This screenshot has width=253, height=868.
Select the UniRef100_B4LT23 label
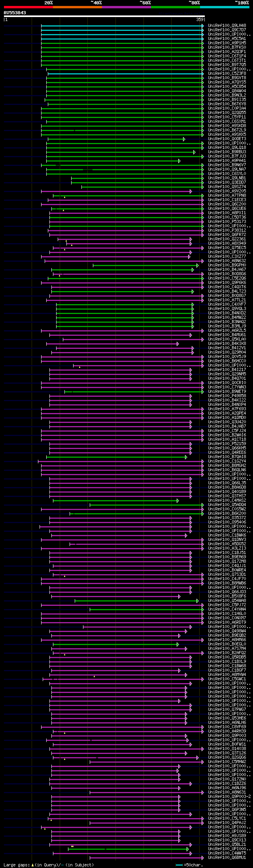click(x=227, y=291)
